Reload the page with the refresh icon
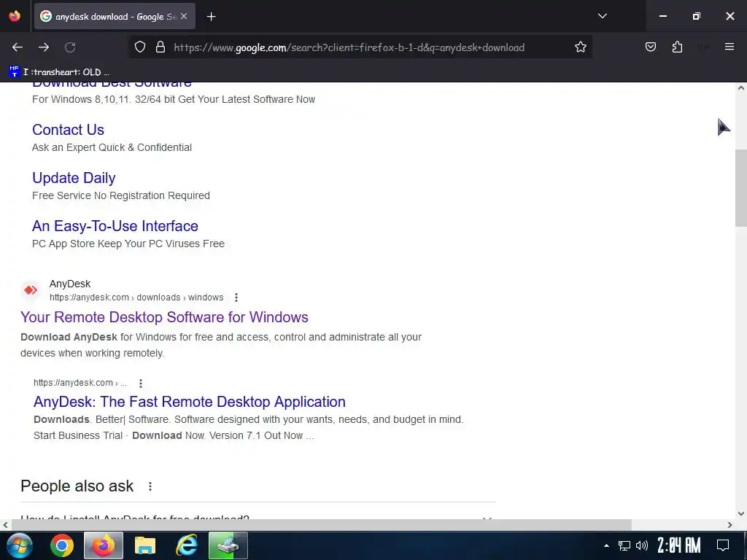This screenshot has height=560, width=747. [x=70, y=47]
